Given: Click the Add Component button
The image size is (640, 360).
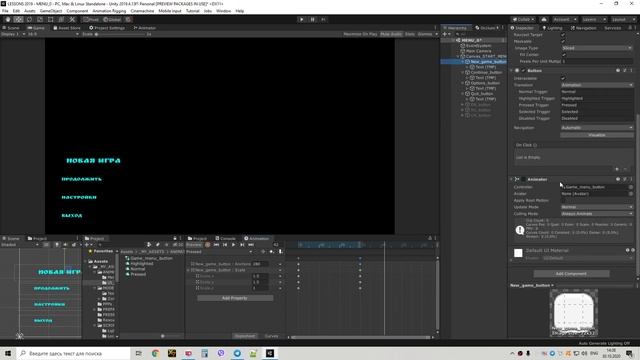Looking at the screenshot, I should pos(571,274).
